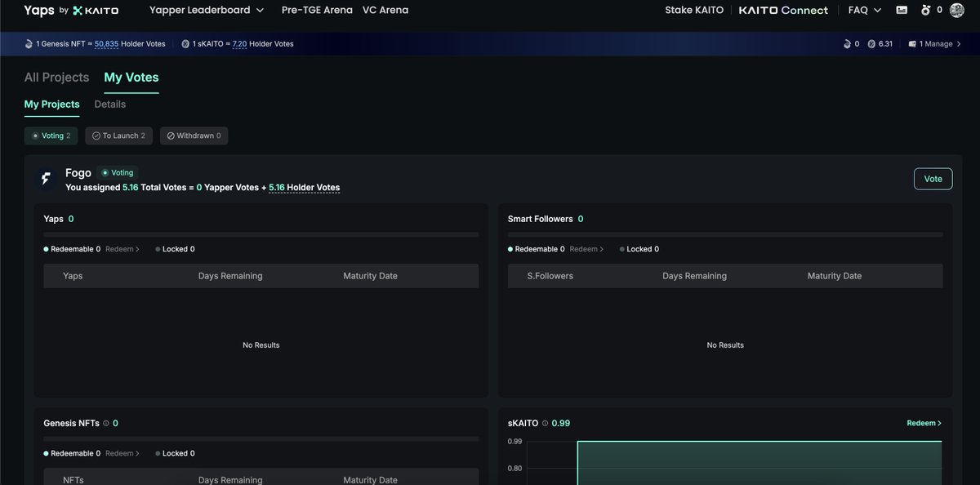Click the Fogo project logo
Screen dimensions: 980x485
[x=47, y=180]
